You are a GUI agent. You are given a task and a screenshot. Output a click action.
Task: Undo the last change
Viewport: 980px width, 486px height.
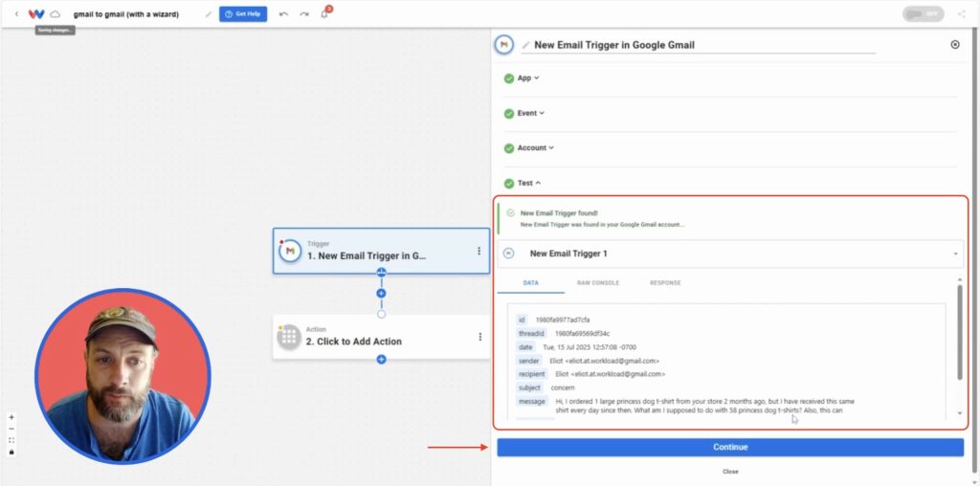[x=283, y=13]
